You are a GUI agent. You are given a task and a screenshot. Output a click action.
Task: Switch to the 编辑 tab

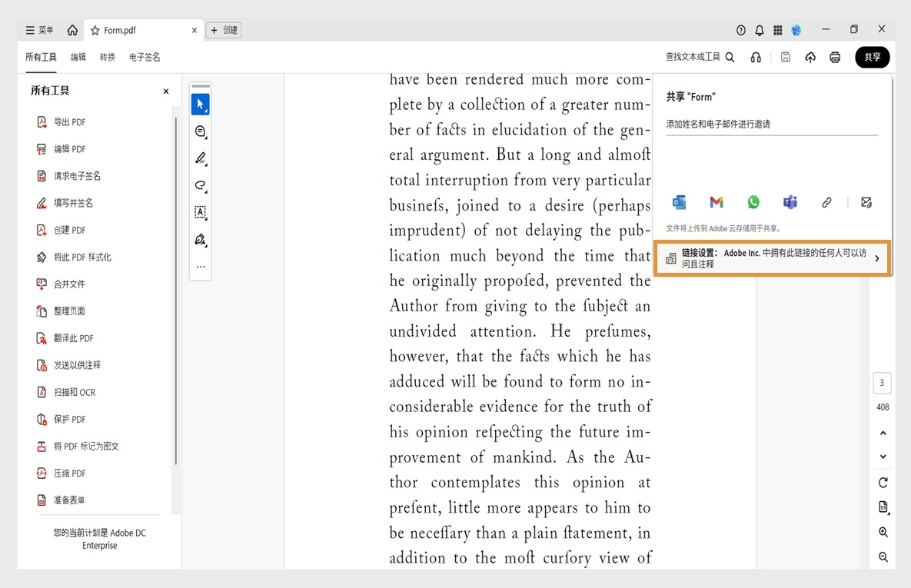[x=78, y=56]
